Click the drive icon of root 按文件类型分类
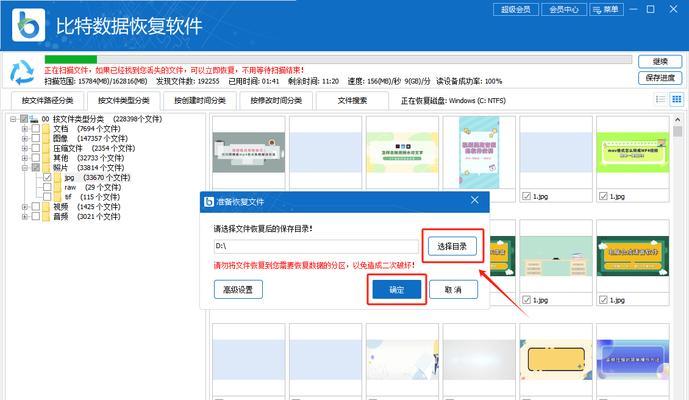Image resolution: width=689 pixels, height=400 pixels. pyautogui.click(x=34, y=119)
